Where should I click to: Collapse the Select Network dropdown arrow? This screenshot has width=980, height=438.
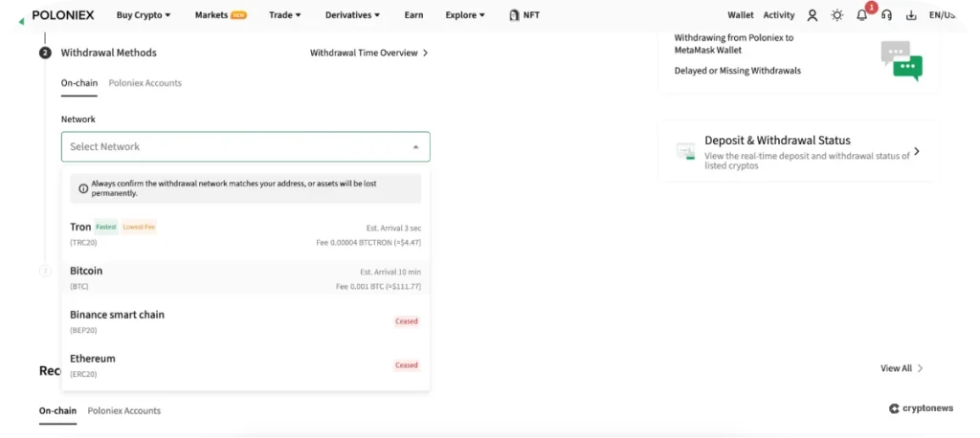pyautogui.click(x=415, y=147)
